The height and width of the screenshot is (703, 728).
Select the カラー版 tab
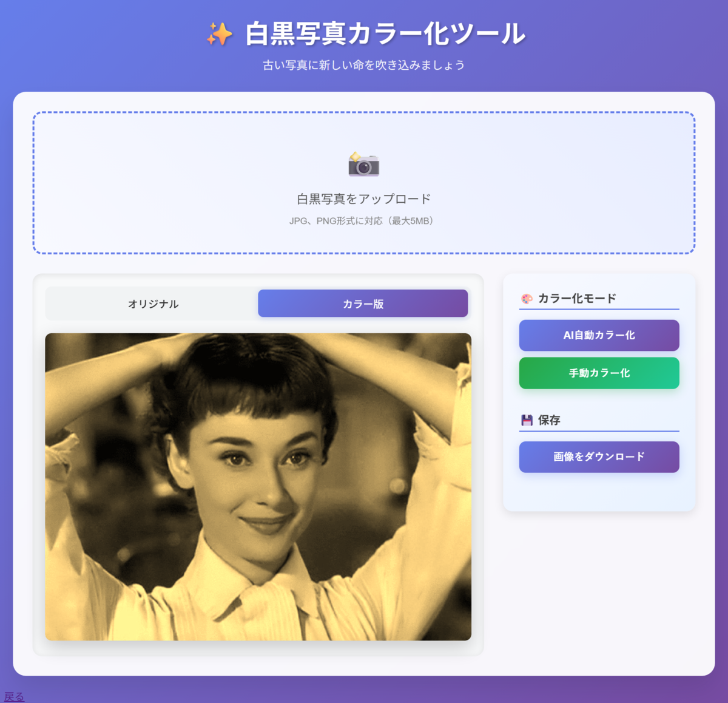[x=363, y=304]
